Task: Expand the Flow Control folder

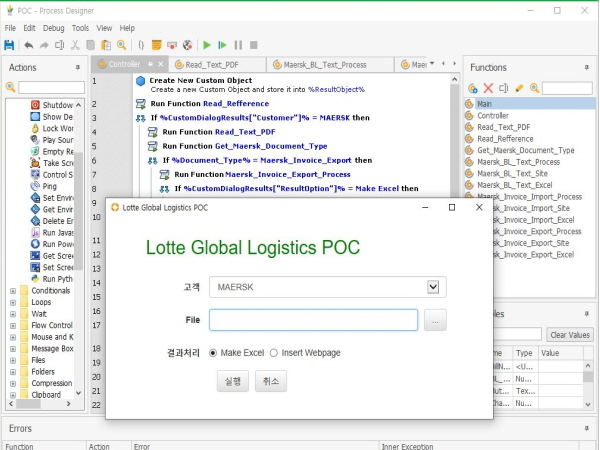Action: pos(13,326)
